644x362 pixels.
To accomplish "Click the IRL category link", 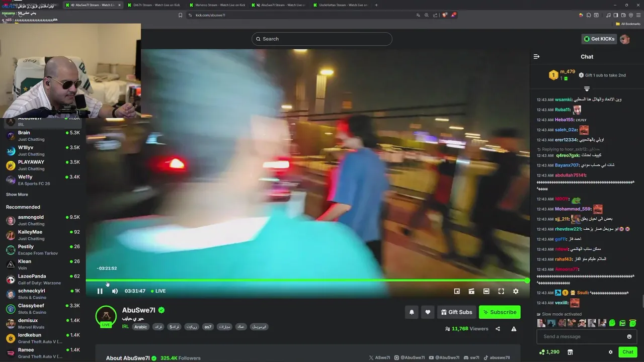I will pos(125,327).
